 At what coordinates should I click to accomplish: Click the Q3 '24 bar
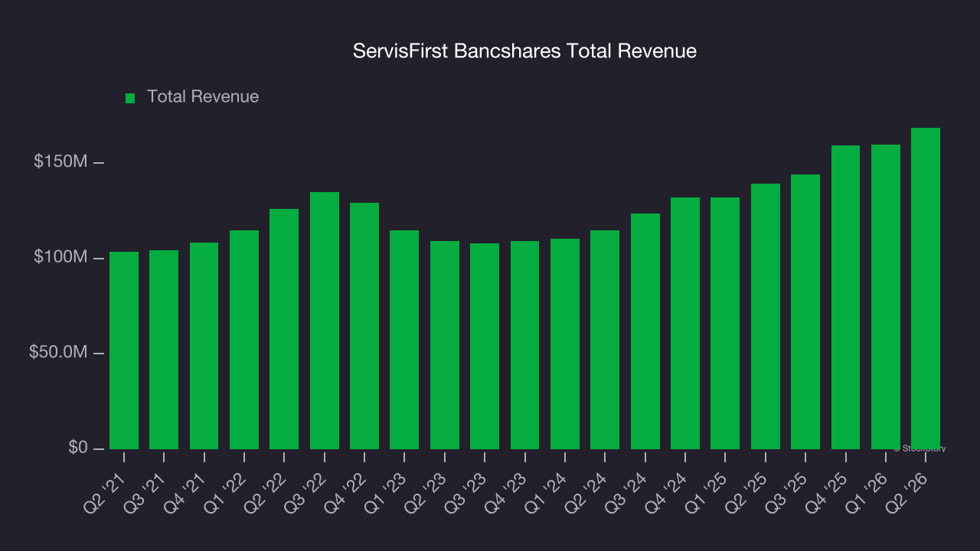645,331
